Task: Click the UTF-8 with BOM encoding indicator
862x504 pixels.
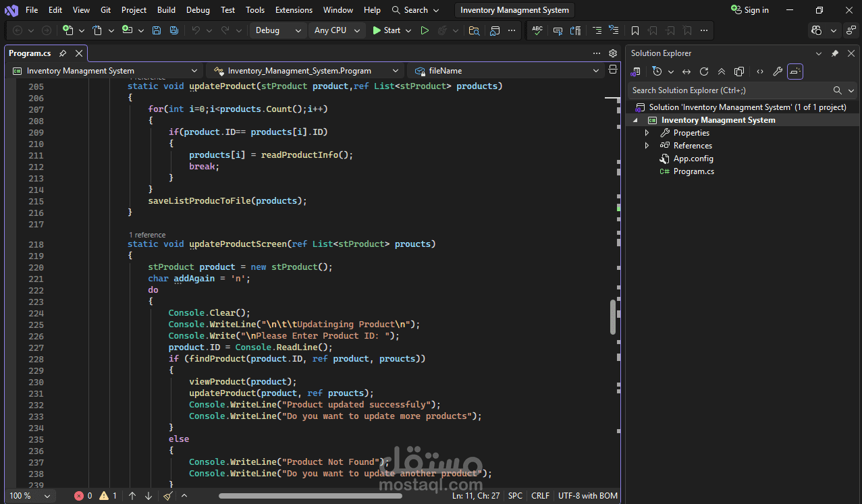Action: (588, 496)
